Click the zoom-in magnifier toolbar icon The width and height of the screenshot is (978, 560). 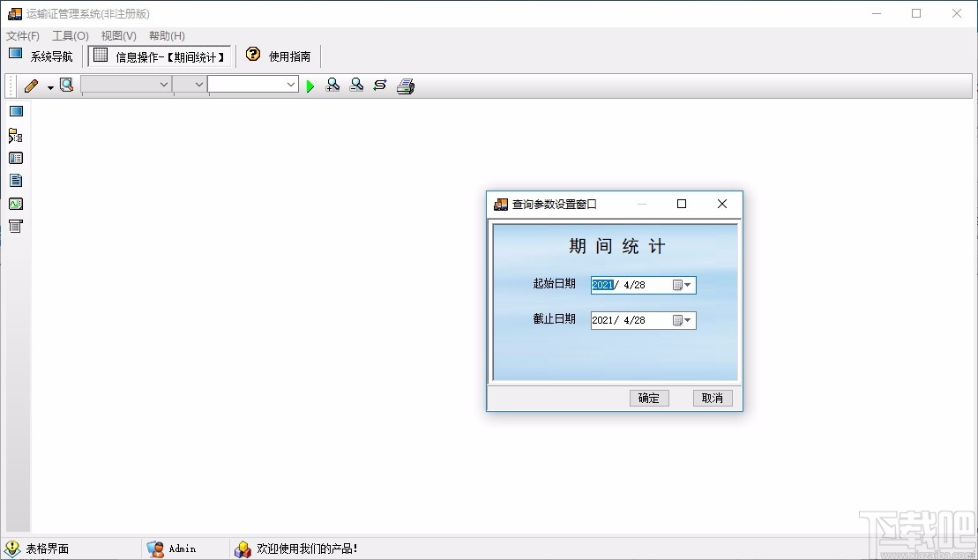coord(332,85)
